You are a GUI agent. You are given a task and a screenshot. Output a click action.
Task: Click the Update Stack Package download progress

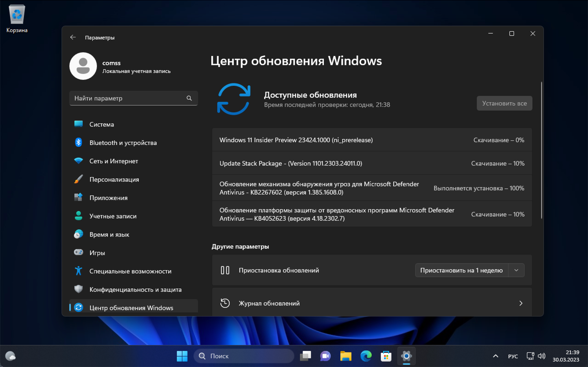pos(498,163)
